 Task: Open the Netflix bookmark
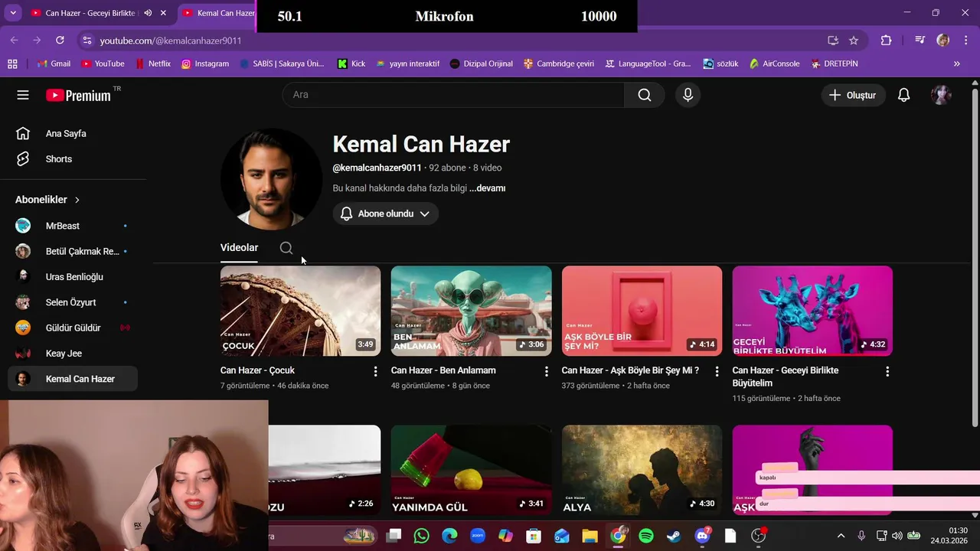coord(153,64)
